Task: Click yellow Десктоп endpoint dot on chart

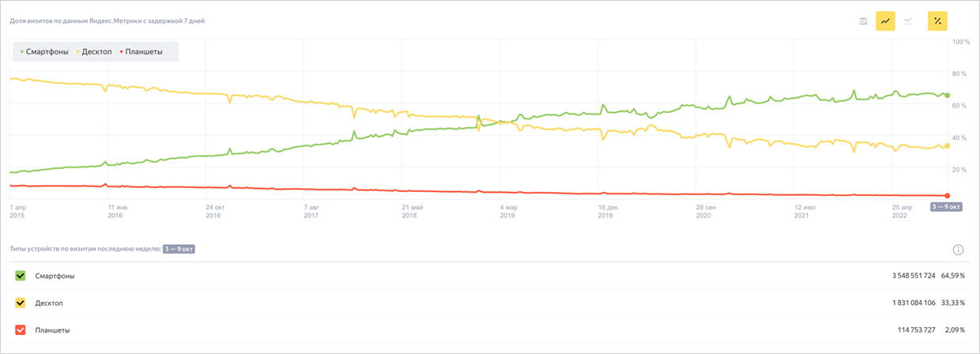Action: [x=948, y=145]
